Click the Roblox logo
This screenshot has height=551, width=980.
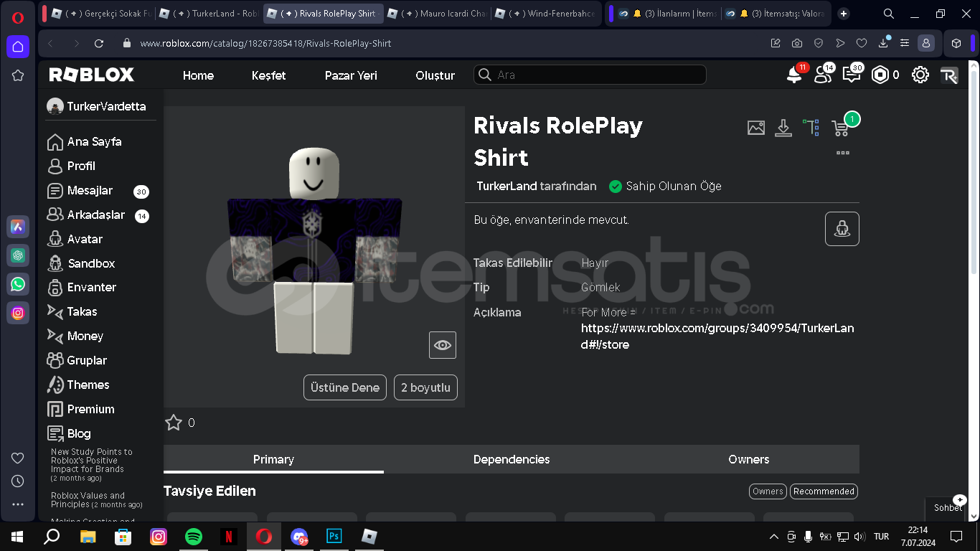click(x=92, y=75)
